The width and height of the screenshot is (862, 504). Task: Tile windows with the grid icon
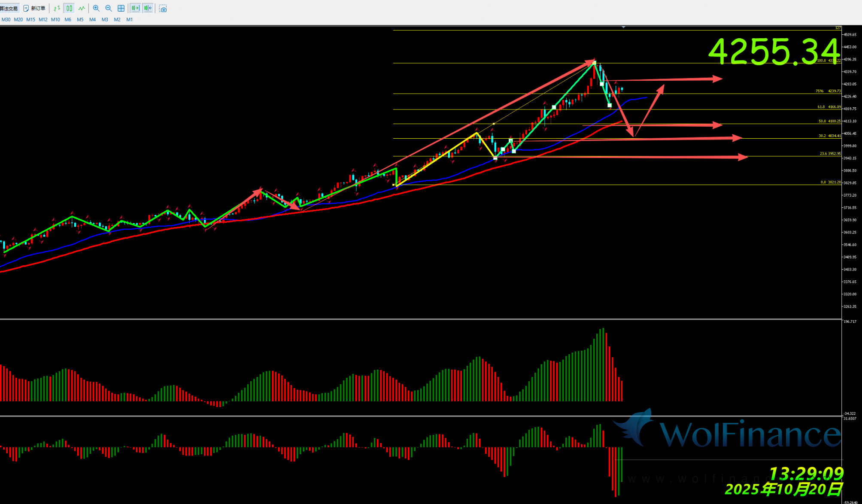pos(121,8)
